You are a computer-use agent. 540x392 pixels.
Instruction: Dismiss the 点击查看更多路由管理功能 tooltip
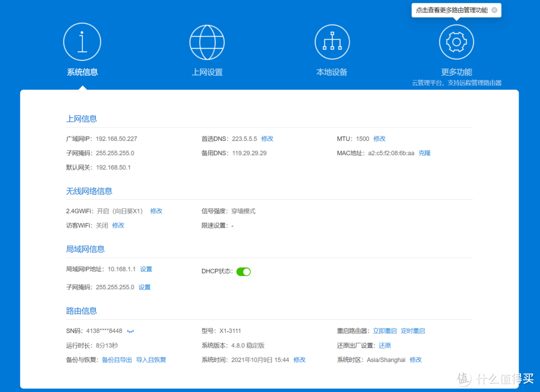tap(494, 10)
